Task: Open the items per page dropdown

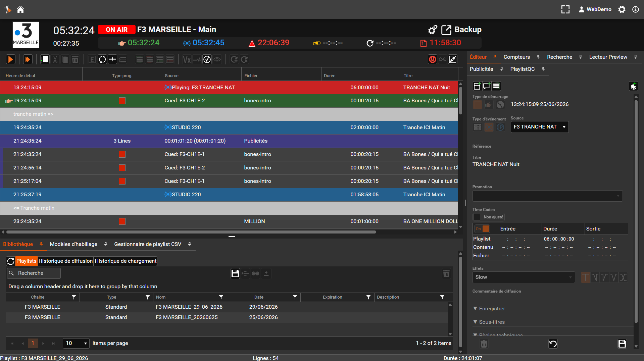Action: (76, 343)
